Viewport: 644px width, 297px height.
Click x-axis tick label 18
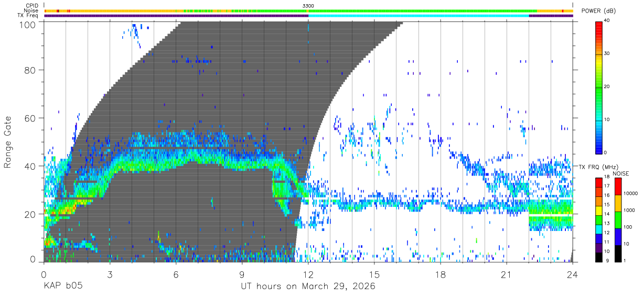pyautogui.click(x=441, y=275)
